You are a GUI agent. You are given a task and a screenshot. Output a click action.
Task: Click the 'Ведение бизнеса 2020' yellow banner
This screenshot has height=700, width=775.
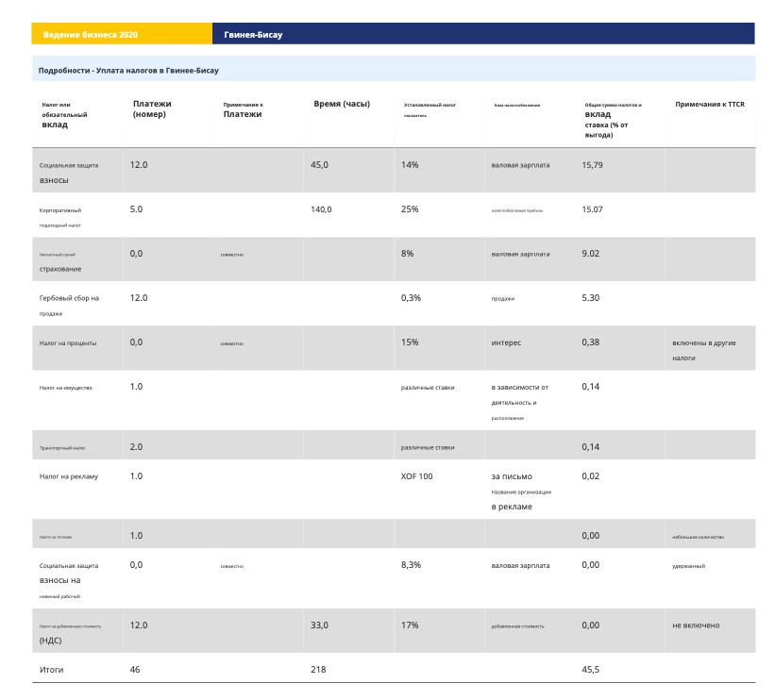click(122, 34)
